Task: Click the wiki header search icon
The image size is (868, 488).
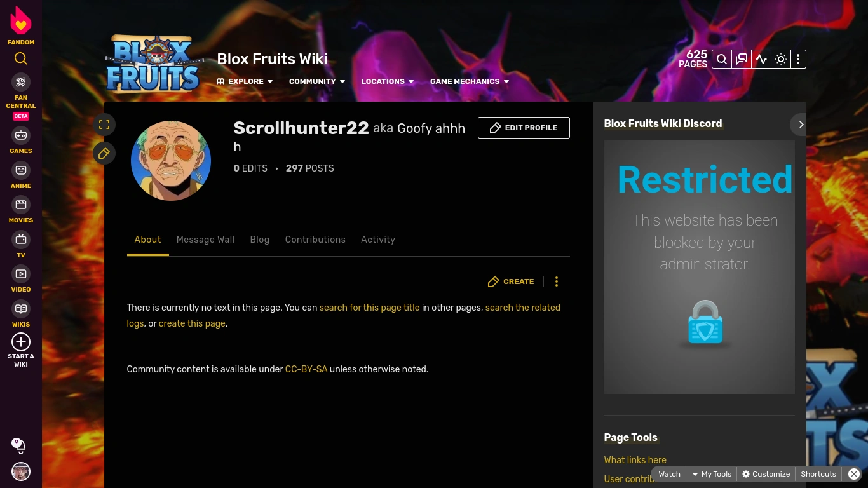Action: click(x=722, y=59)
